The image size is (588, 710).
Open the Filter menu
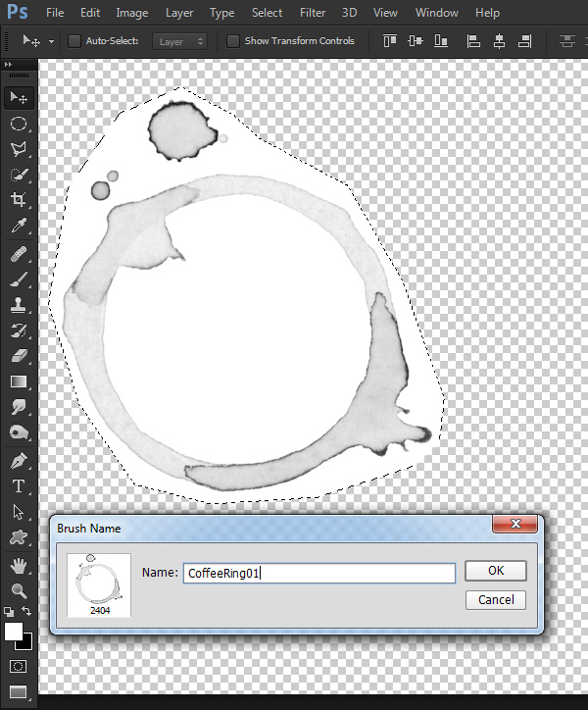pos(313,13)
